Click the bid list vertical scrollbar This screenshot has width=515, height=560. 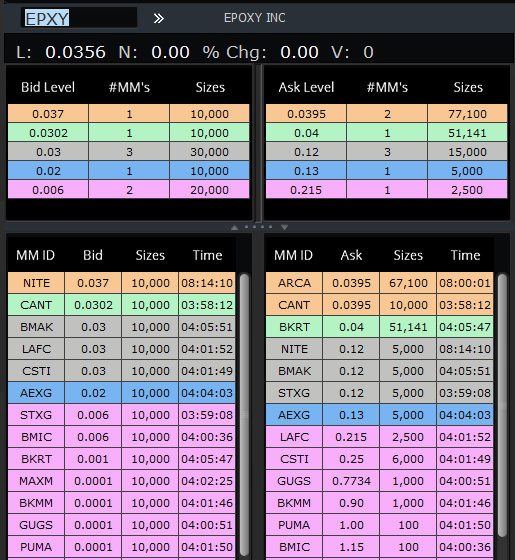pos(245,416)
